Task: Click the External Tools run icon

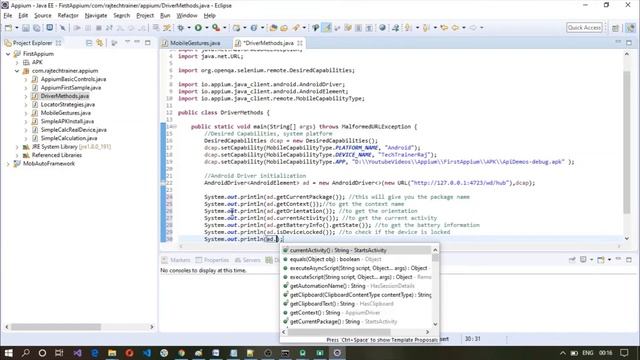Action: point(216,28)
